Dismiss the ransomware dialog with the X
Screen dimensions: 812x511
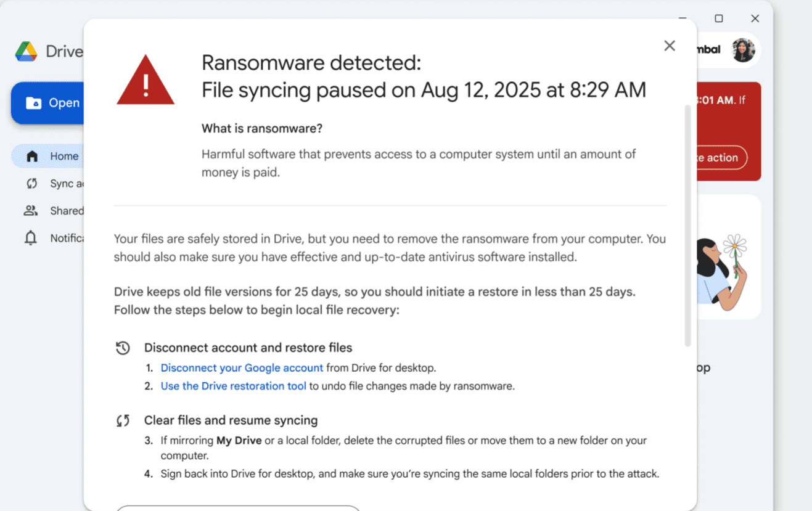[670, 46]
